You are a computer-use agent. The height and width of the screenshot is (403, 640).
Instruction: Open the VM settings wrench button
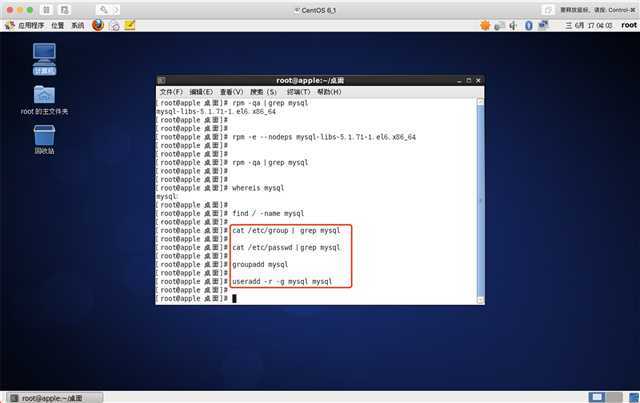[x=104, y=10]
